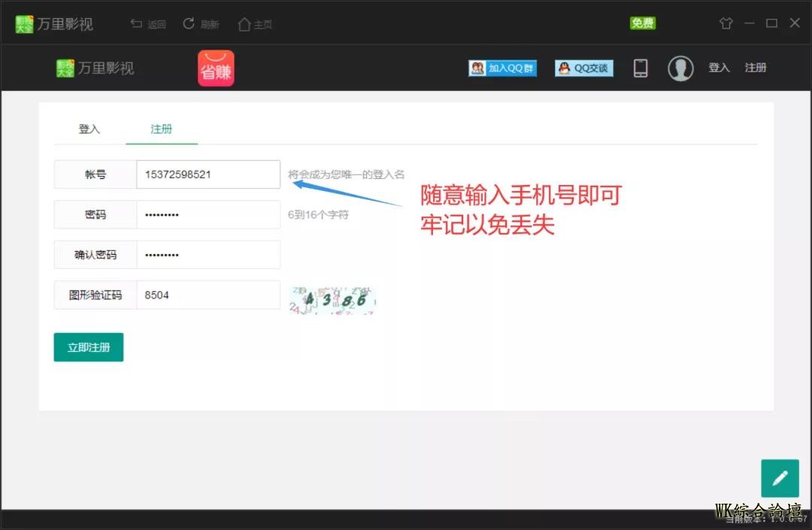
Task: Refresh the captcha image
Action: [x=332, y=300]
